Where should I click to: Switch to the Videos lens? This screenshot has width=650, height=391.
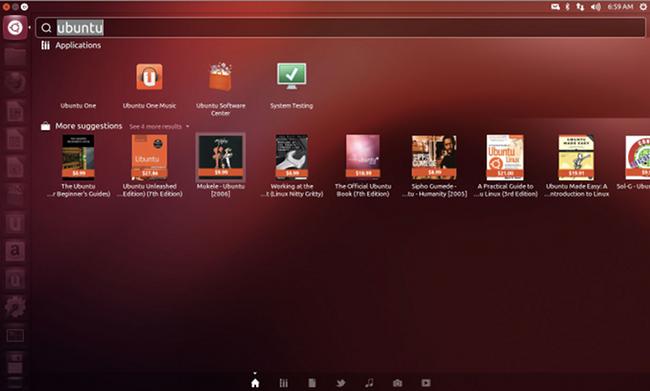click(426, 383)
